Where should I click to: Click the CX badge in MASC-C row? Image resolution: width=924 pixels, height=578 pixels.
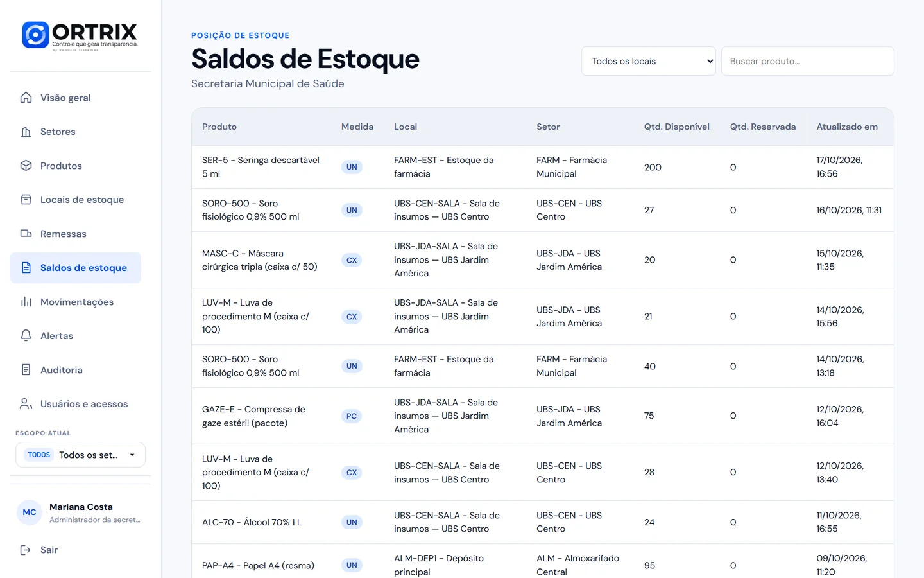click(352, 260)
